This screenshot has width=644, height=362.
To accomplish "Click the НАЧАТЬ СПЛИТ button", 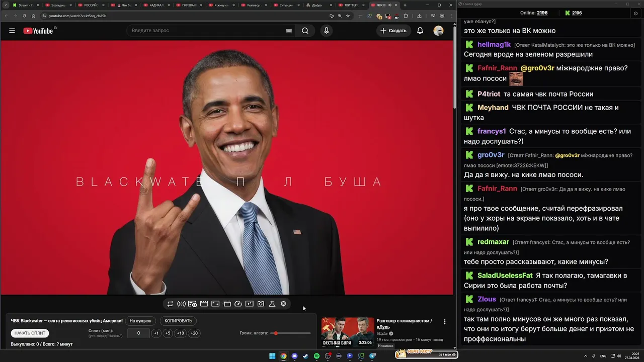I will click(30, 333).
